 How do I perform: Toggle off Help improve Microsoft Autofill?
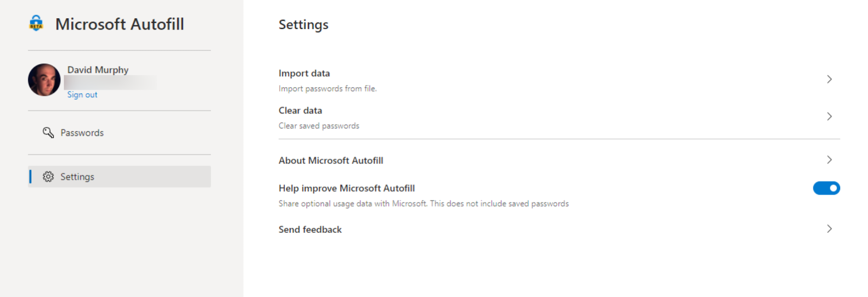click(x=826, y=188)
